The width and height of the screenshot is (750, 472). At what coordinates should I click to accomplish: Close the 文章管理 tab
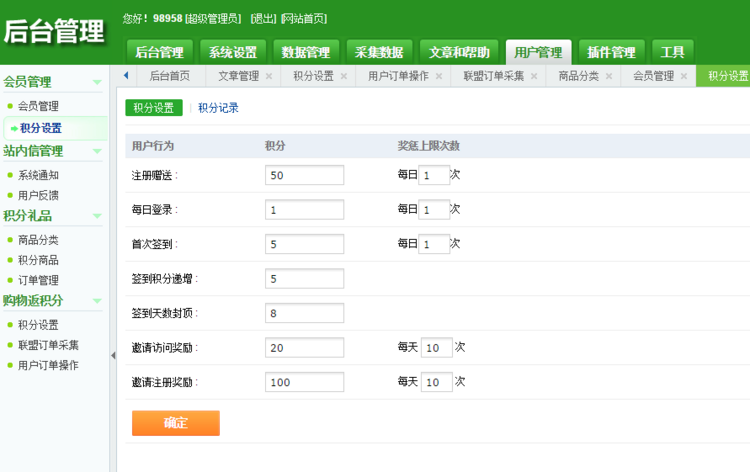(x=269, y=76)
